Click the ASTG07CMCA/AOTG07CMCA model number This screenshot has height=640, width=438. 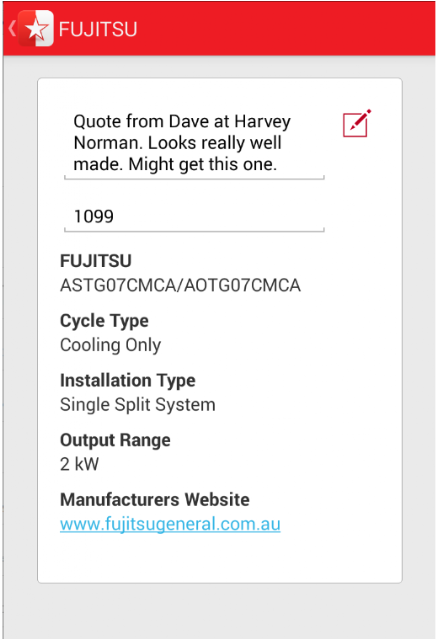click(x=180, y=285)
